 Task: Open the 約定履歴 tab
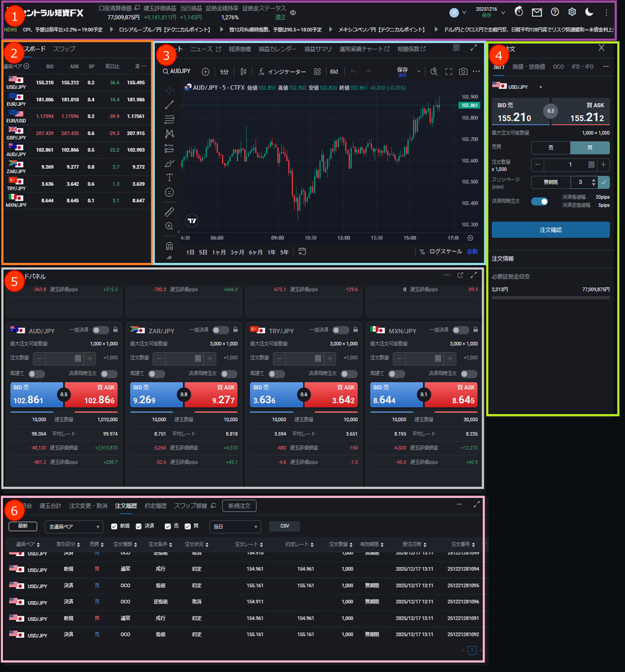pyautogui.click(x=155, y=506)
